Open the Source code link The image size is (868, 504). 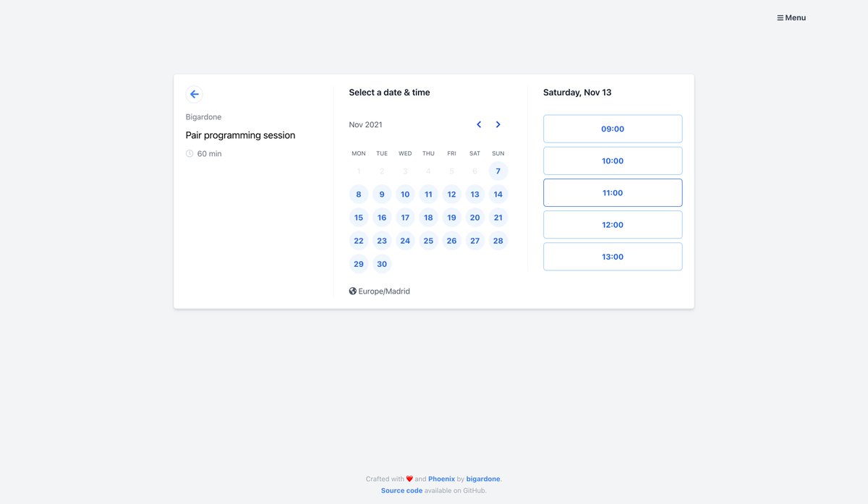pyautogui.click(x=402, y=490)
